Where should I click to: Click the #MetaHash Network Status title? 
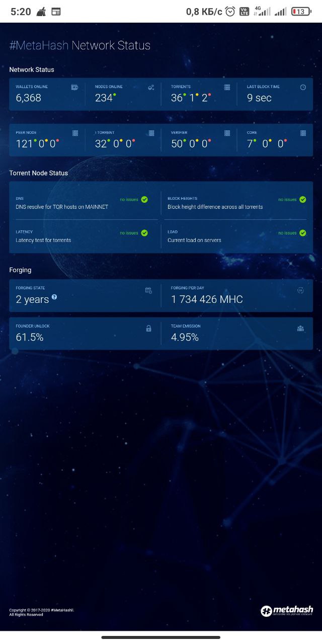tap(80, 45)
